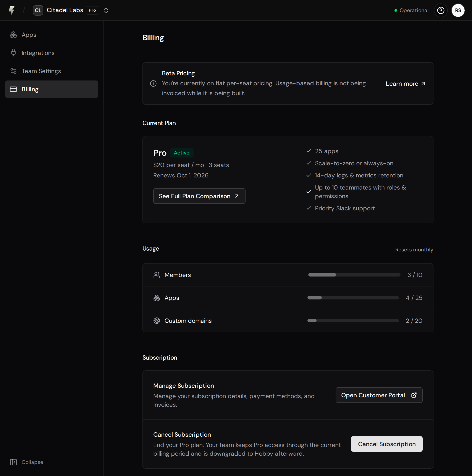Check the Operational status indicator
This screenshot has width=472, height=476.
tap(411, 10)
